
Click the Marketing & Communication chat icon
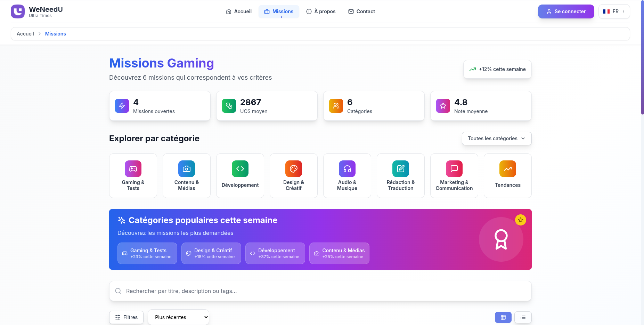pyautogui.click(x=454, y=169)
